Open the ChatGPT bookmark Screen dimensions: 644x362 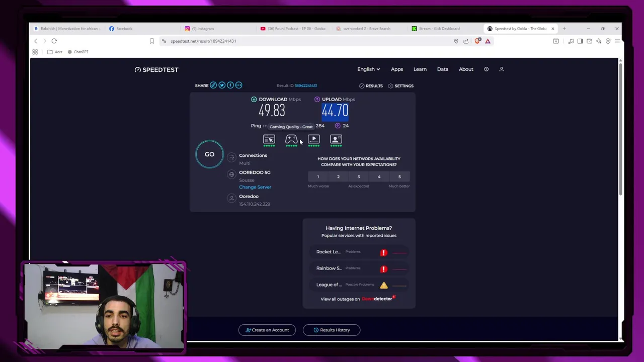pyautogui.click(x=77, y=52)
